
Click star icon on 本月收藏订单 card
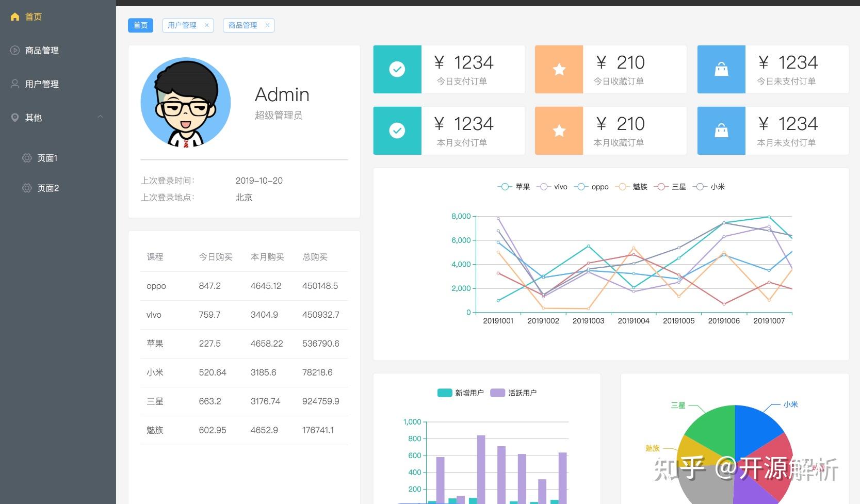click(559, 131)
